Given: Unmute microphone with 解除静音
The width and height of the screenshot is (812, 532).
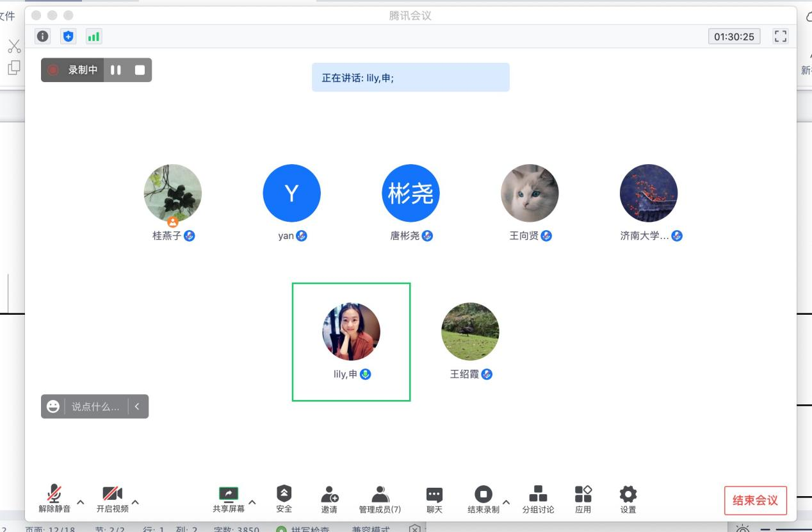Looking at the screenshot, I should [x=54, y=499].
